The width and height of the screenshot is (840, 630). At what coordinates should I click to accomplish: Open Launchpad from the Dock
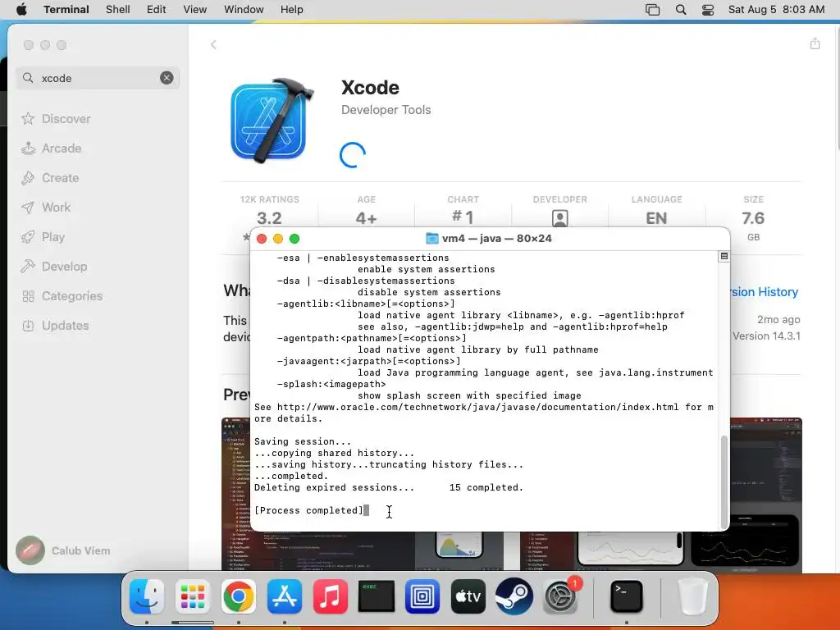(x=192, y=596)
